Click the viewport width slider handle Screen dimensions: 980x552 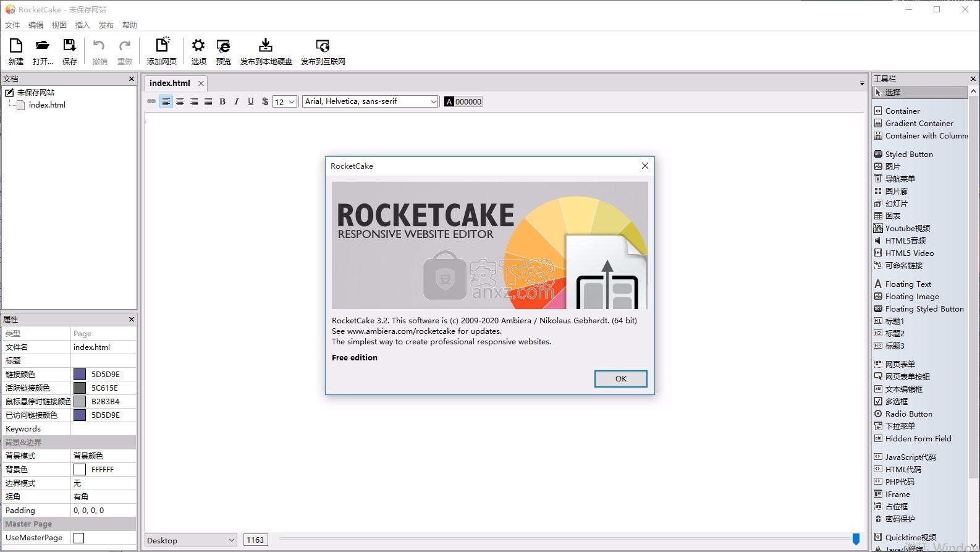[x=856, y=540]
